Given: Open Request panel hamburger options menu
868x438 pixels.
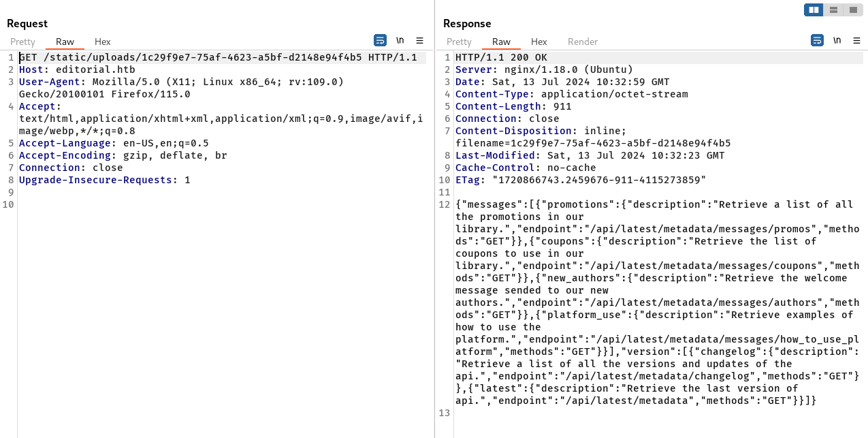Looking at the screenshot, I should pos(419,41).
